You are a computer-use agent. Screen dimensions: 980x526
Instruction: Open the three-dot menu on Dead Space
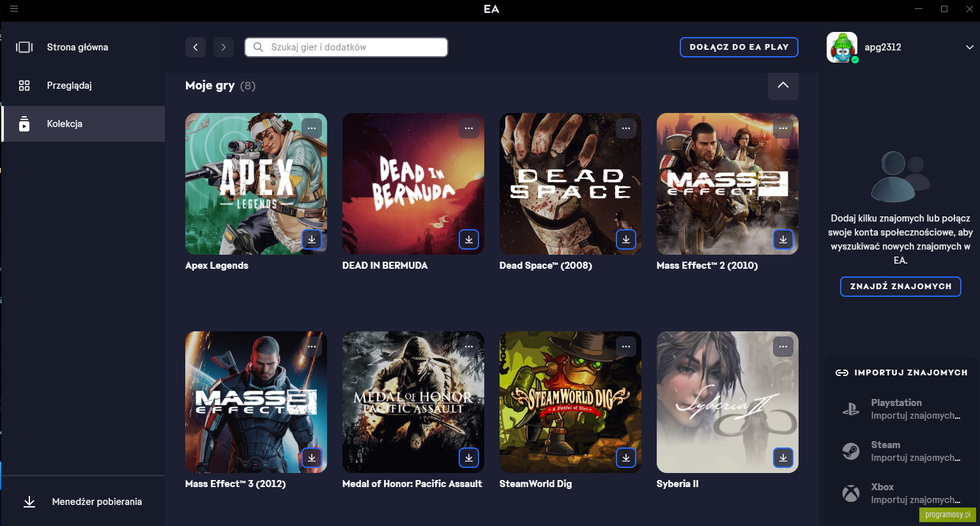pos(626,128)
